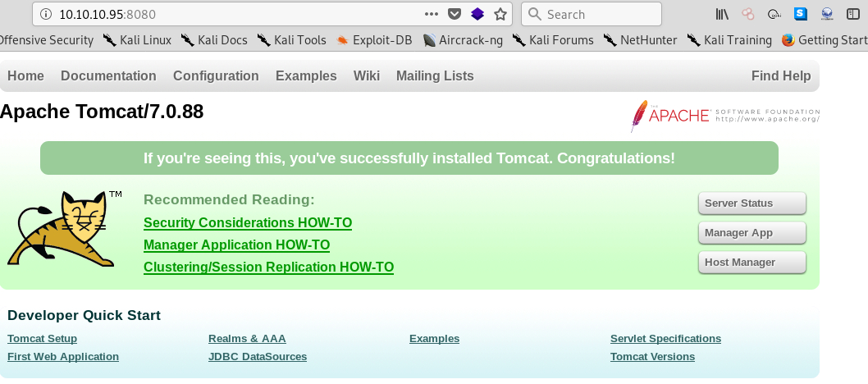Viewport: 868px width, 384px height.
Task: Click the purple container extension icon
Action: point(477,15)
